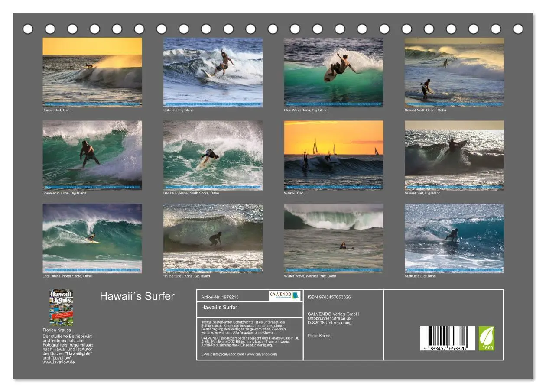Screen dimensions: 546x392
Task: Click the ISBN barcode graphic
Action: (448, 338)
